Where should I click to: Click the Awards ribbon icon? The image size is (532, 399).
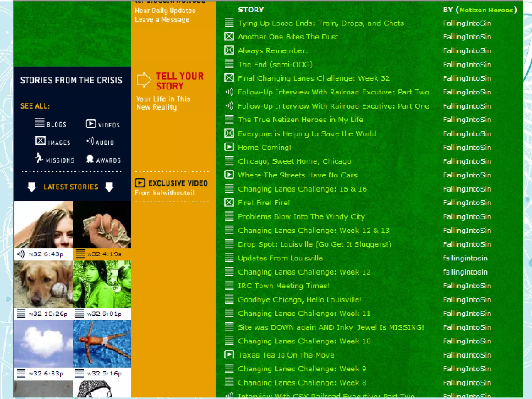tap(90, 159)
